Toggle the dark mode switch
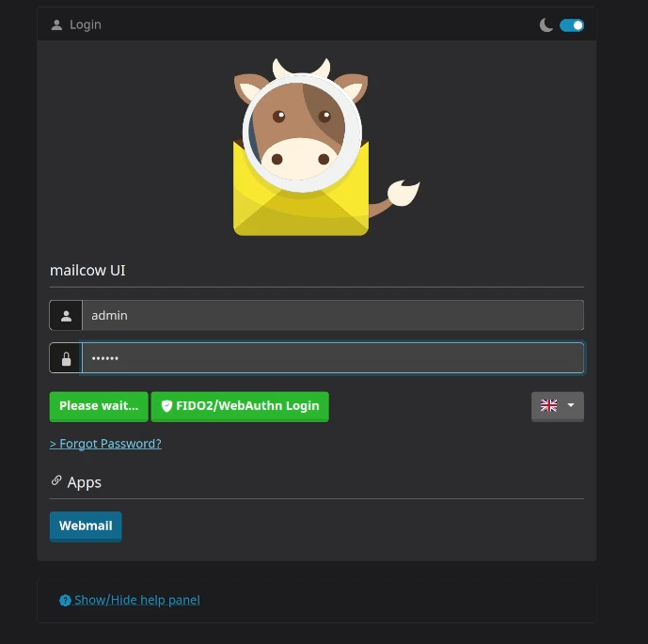The width and height of the screenshot is (648, 644). [x=572, y=25]
